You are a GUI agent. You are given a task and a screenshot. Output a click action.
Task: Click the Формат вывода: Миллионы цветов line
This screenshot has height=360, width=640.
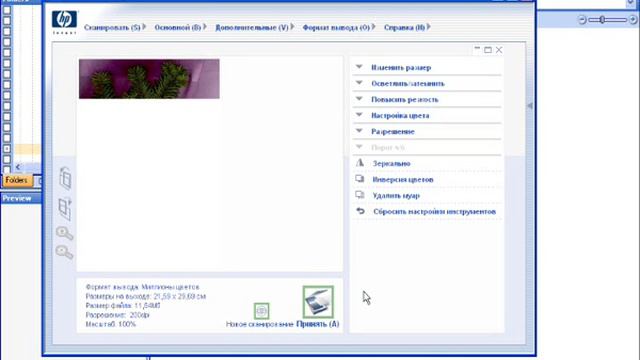click(x=142, y=287)
